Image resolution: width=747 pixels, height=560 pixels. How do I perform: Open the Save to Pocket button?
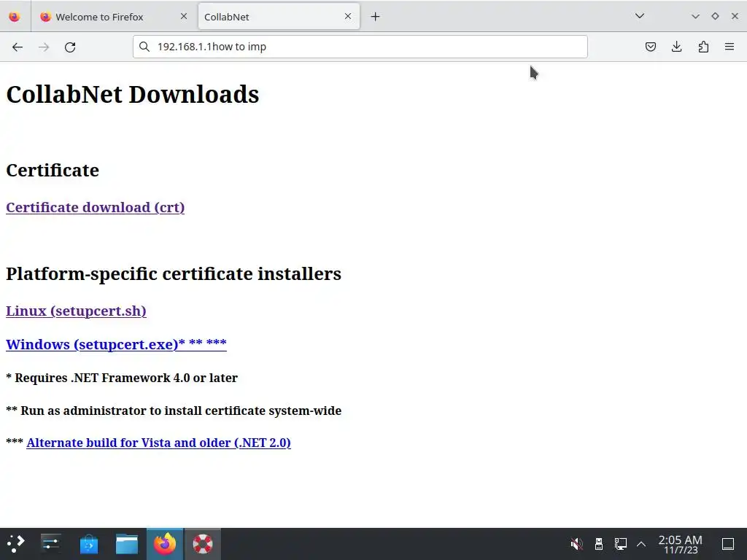[x=650, y=47]
